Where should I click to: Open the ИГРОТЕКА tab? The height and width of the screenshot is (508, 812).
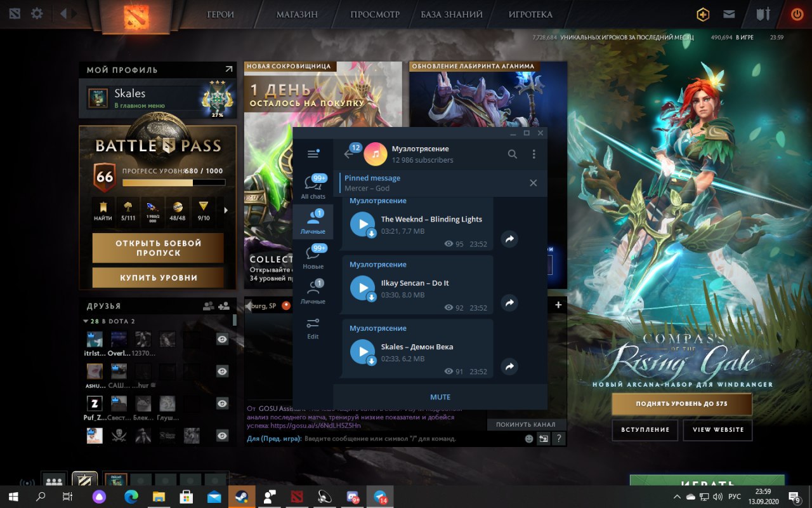(530, 15)
